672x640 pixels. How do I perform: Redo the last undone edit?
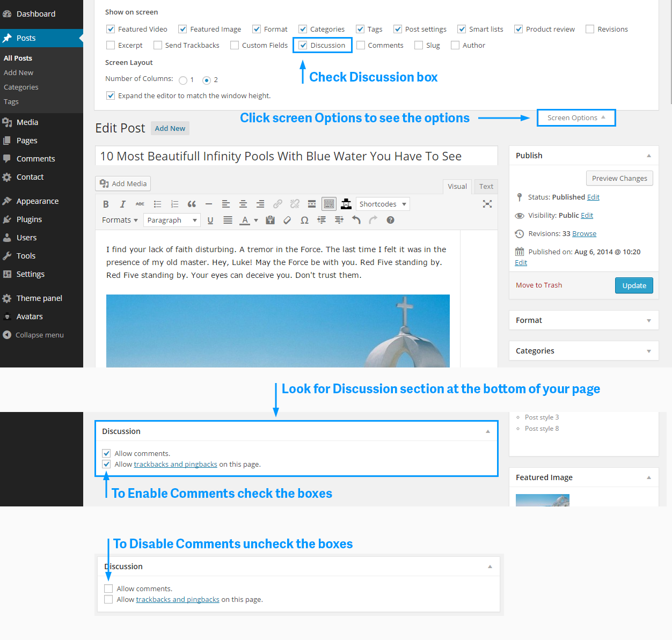tap(373, 220)
